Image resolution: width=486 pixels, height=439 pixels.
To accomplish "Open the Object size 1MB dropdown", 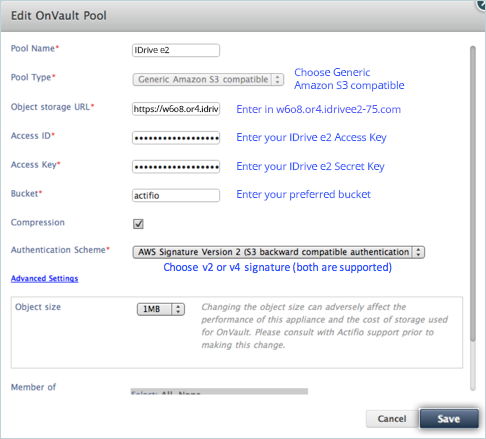I will pos(161,309).
